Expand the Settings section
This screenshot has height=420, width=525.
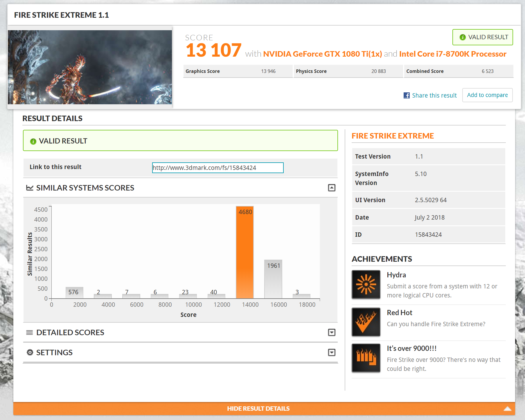point(332,352)
